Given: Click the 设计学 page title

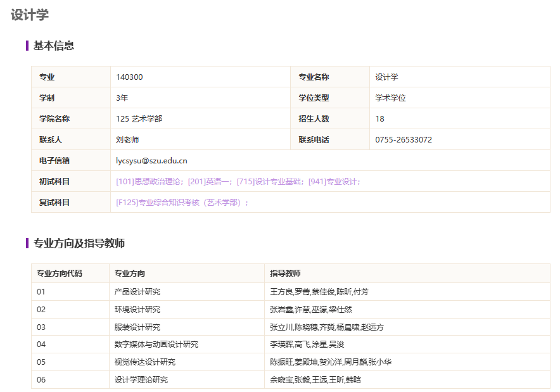Looking at the screenshot, I should [30, 15].
